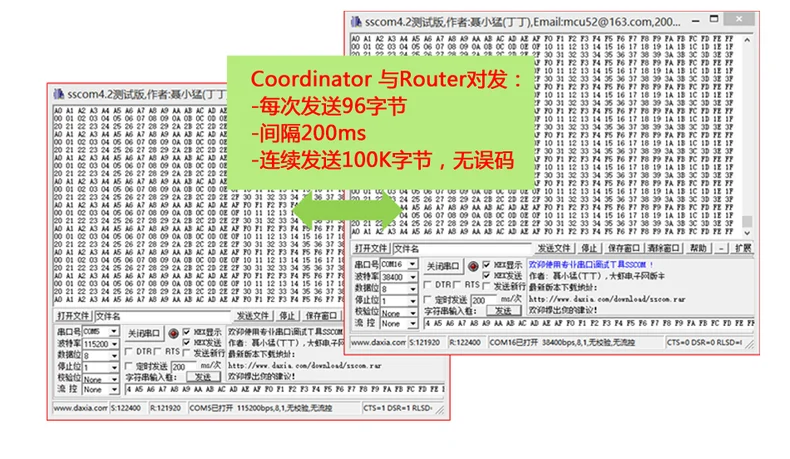
Task: Click the 文件名 field in COM16 window
Action: [x=462, y=248]
